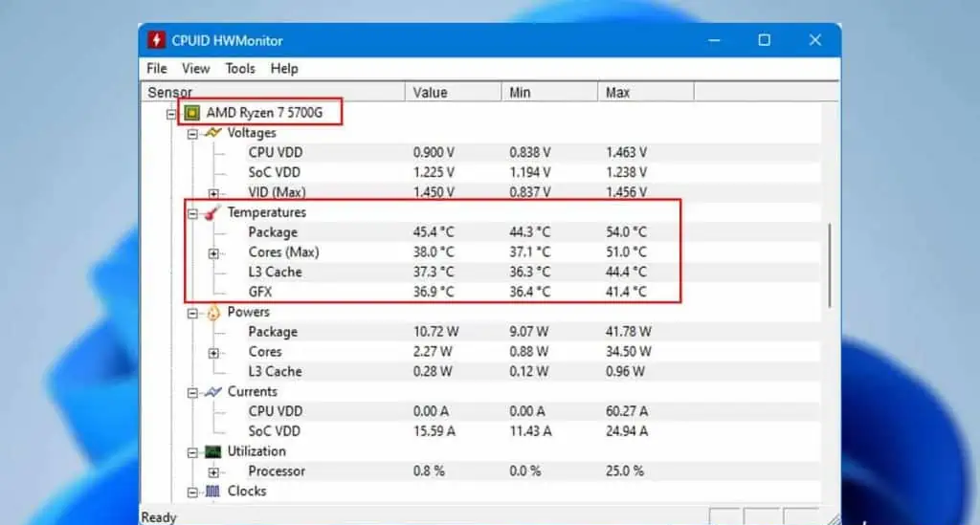Click the 54.0 °C Package max value
This screenshot has height=525, width=980.
(626, 232)
